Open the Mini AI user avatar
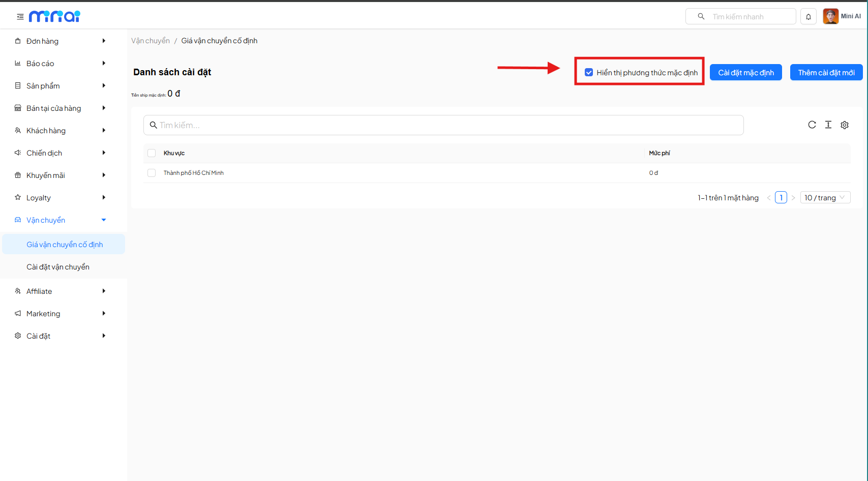 coord(830,16)
